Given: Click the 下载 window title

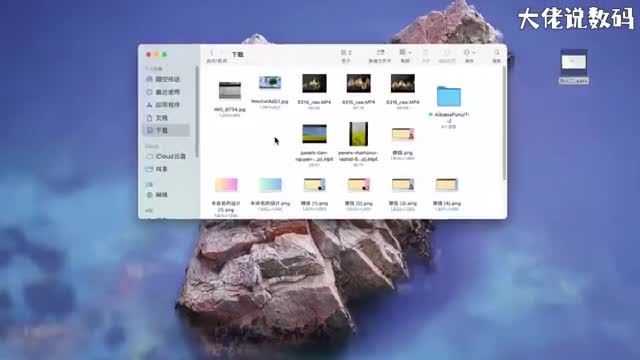Looking at the screenshot, I should coord(238,54).
